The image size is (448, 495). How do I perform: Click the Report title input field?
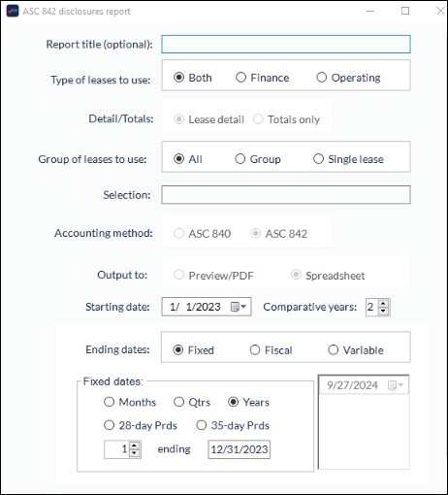click(x=286, y=45)
